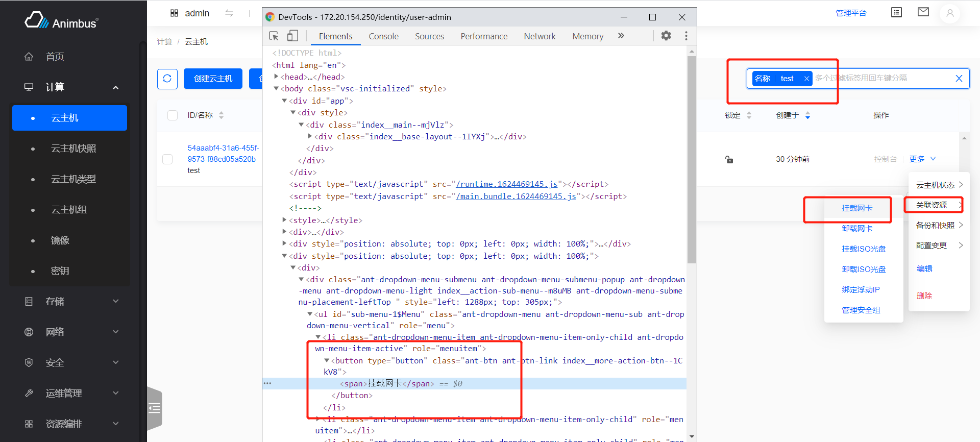Collapse the 计算 menu section
The height and width of the screenshot is (442, 980).
point(116,87)
